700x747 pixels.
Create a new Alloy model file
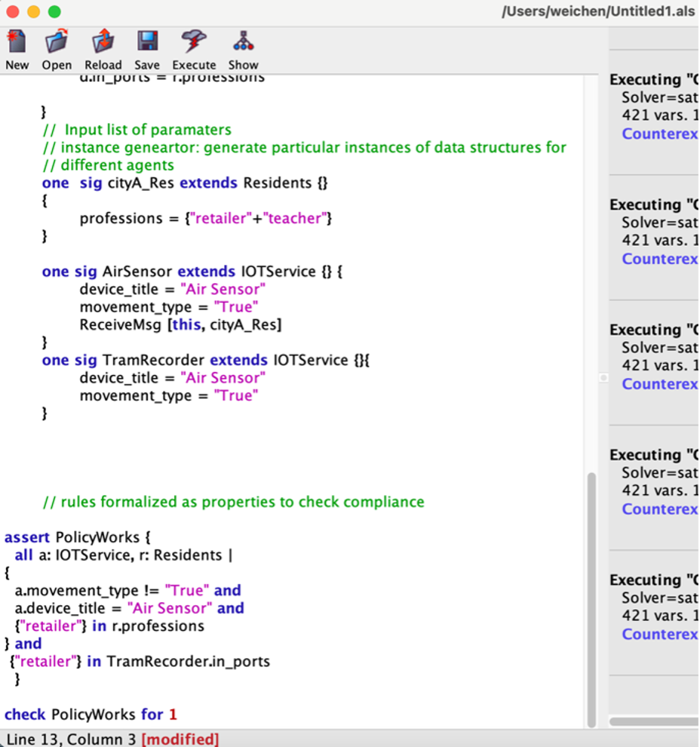pyautogui.click(x=17, y=50)
